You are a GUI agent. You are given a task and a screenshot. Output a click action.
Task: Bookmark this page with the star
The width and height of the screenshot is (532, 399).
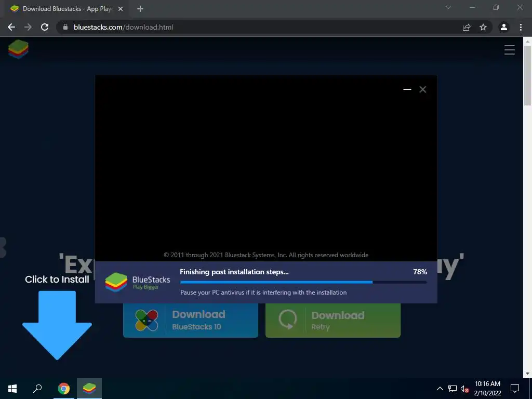click(483, 27)
